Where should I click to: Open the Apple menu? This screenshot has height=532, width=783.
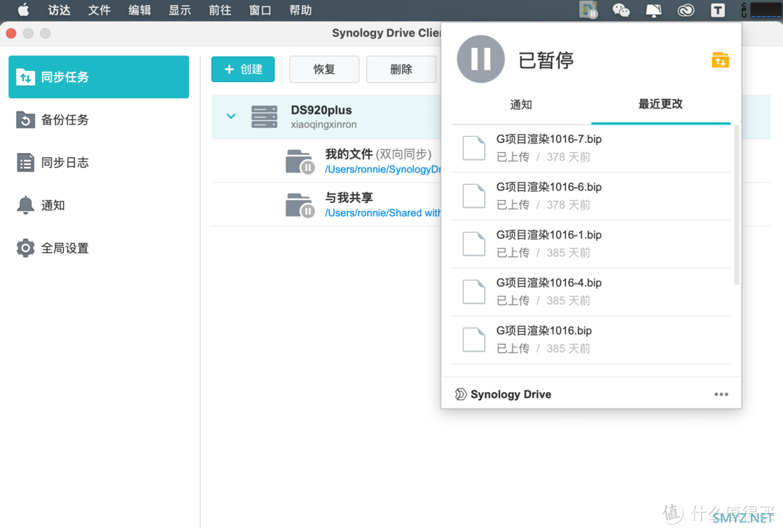click(23, 10)
